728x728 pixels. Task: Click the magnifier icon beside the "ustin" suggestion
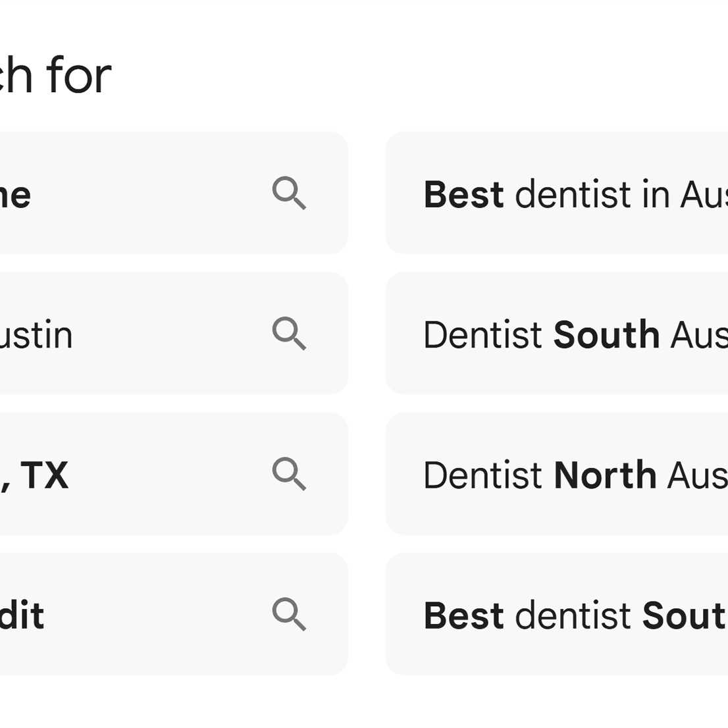tap(289, 333)
